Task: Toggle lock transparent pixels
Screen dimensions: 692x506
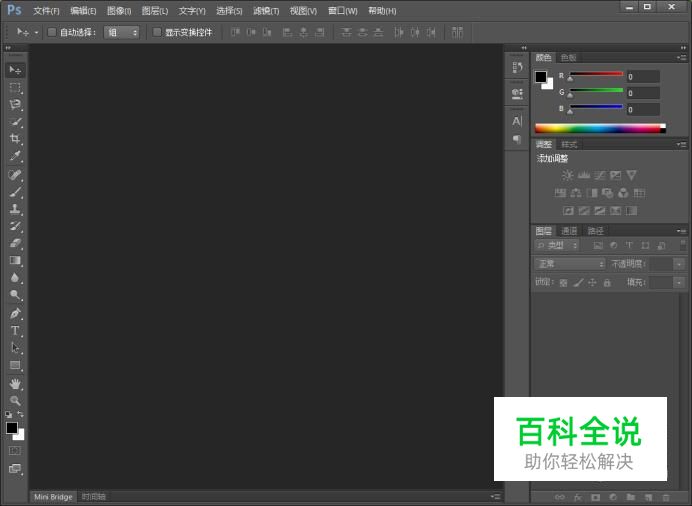Action: (563, 283)
